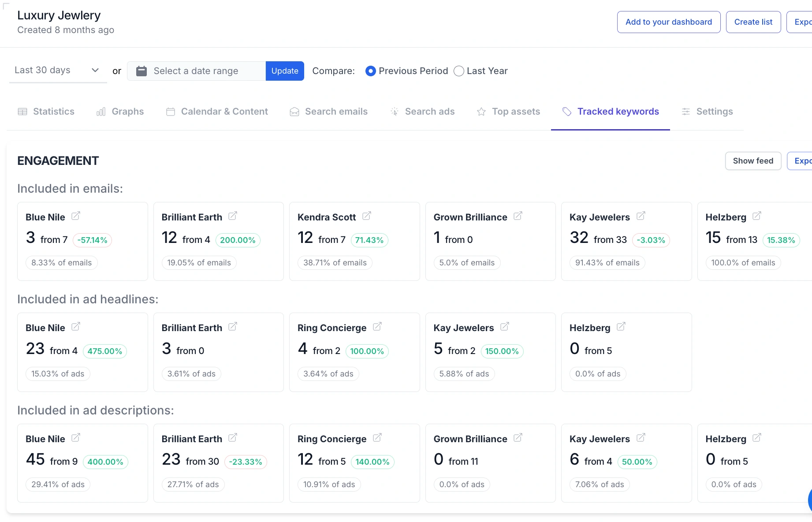Click the blue Update button
This screenshot has height=522, width=812.
tap(285, 71)
